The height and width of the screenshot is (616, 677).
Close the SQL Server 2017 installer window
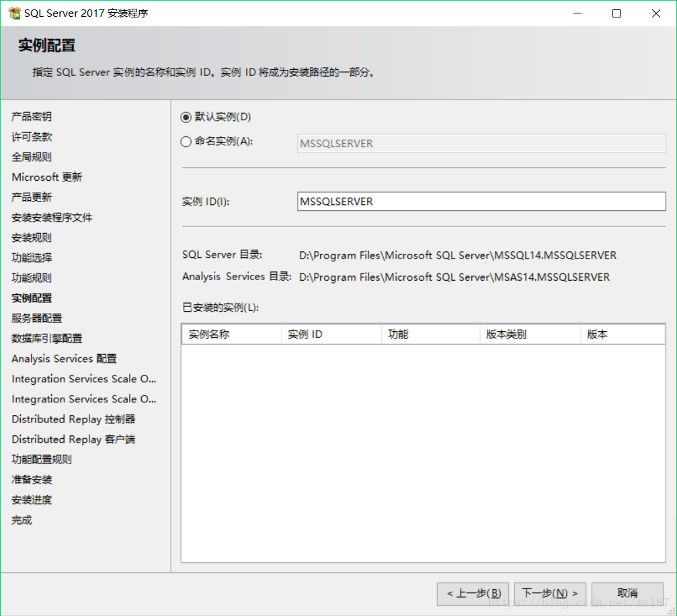tap(656, 13)
